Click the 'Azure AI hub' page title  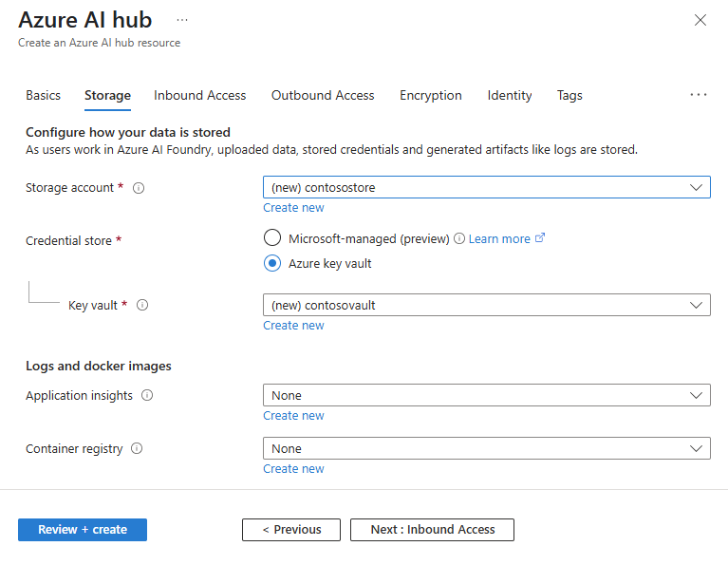point(85,20)
